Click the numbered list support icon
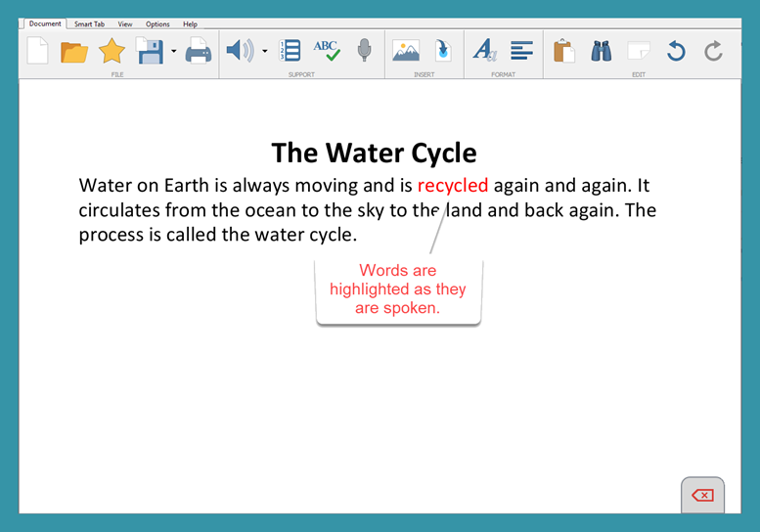 [x=290, y=51]
